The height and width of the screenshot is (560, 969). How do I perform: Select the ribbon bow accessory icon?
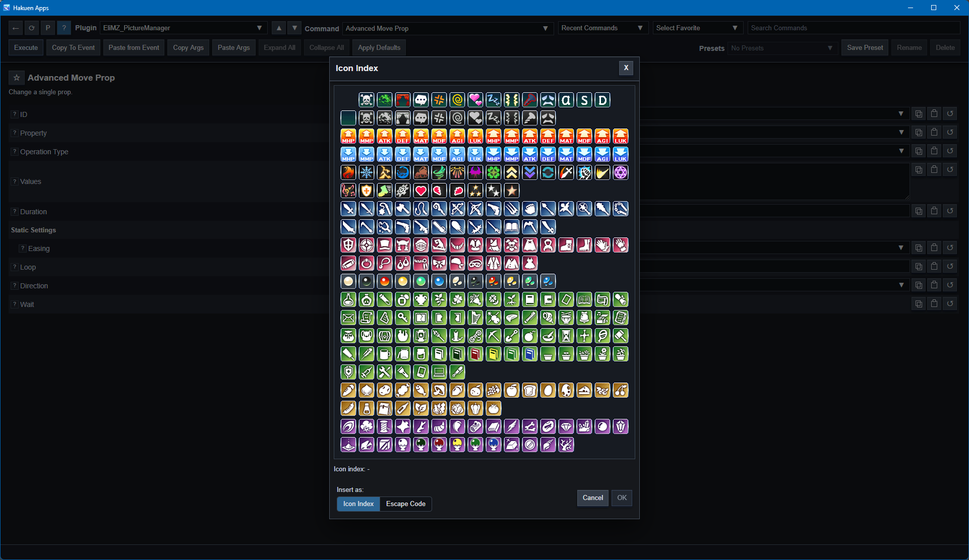pyautogui.click(x=439, y=263)
